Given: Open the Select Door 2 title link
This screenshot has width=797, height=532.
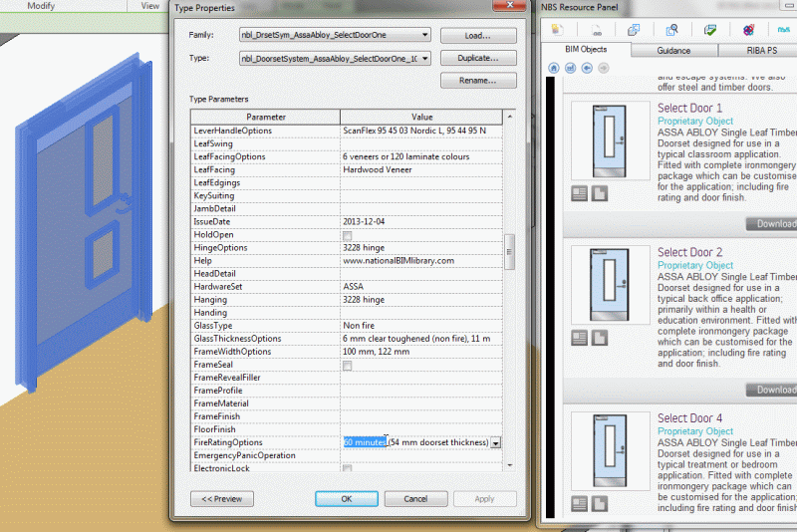Looking at the screenshot, I should [x=689, y=252].
